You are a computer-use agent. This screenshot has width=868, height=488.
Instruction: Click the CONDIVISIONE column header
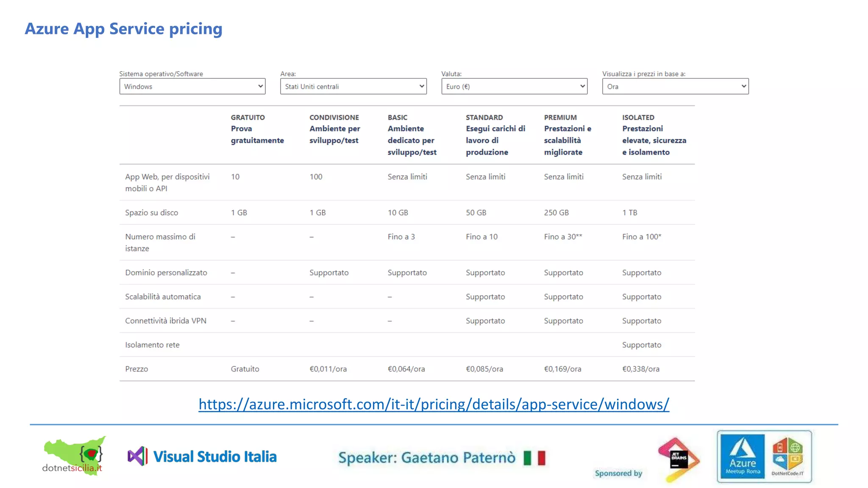[334, 117]
